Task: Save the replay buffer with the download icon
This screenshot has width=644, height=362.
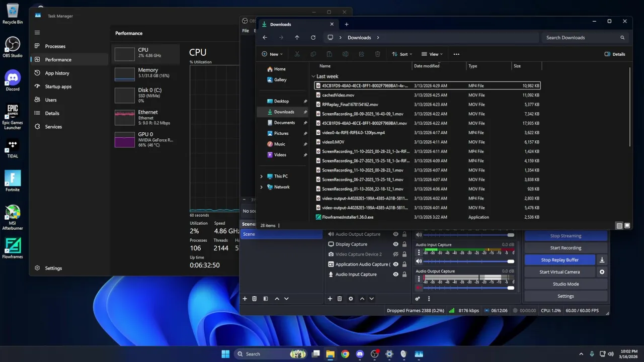Action: coord(602,260)
